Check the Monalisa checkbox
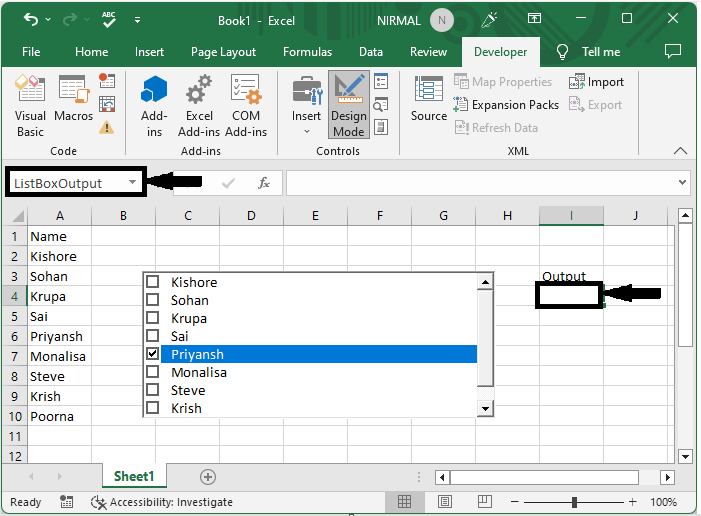Viewport: 701px width, 516px height. point(153,372)
